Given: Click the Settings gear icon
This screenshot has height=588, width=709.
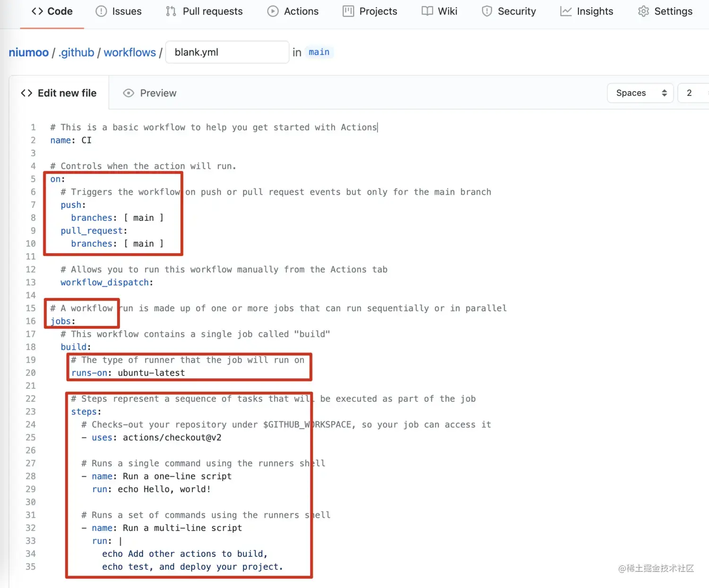Looking at the screenshot, I should [643, 11].
